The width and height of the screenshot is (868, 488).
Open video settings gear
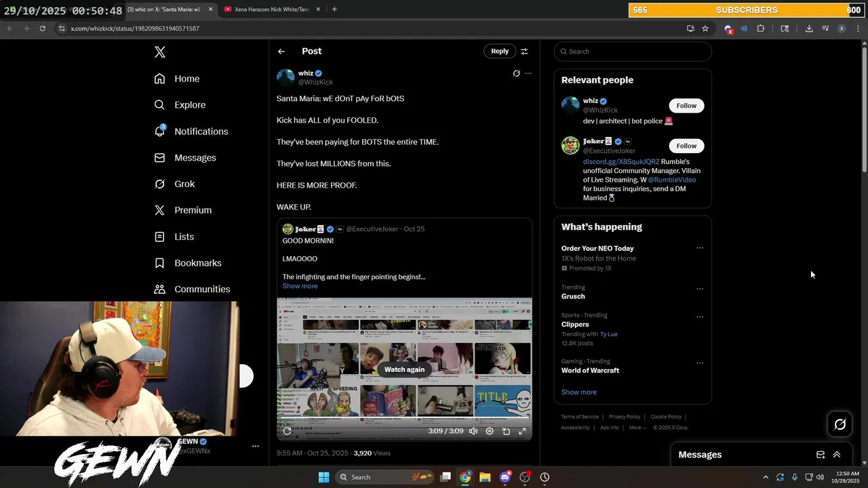(x=490, y=431)
